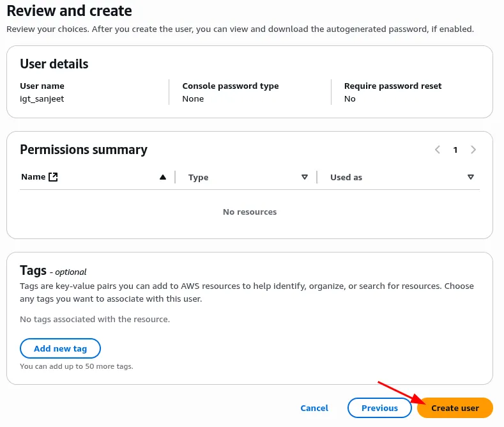Click the orange Create user button
Image resolution: width=504 pixels, height=427 pixels.
(x=455, y=408)
